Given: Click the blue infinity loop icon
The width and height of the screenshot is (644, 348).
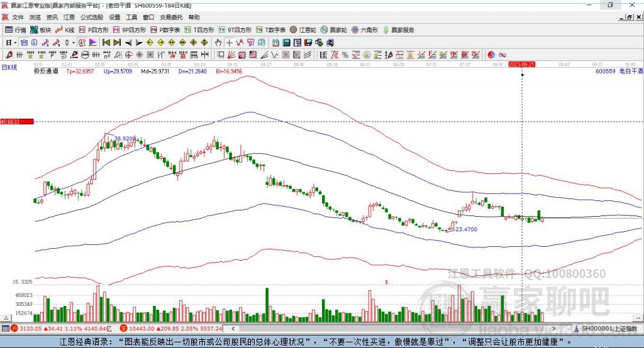Looking at the screenshot, I should point(502,55).
